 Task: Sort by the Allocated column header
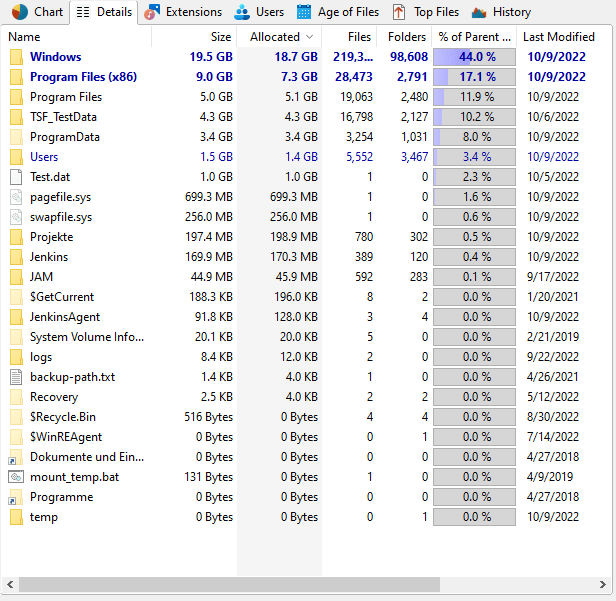click(279, 37)
